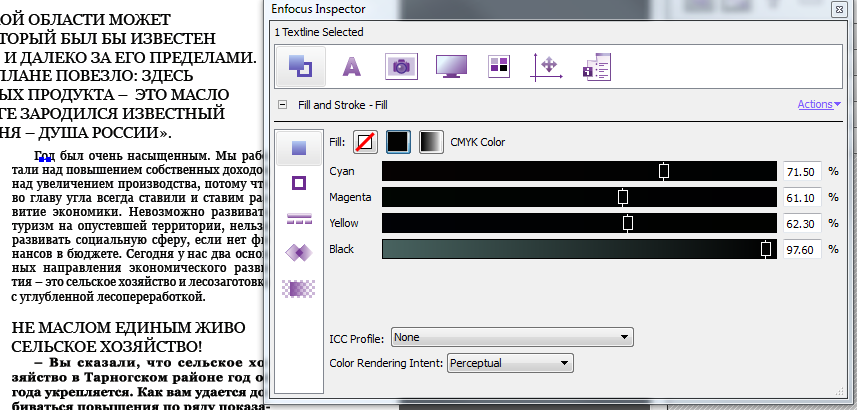Click the Enfocus Inspector title bar
The height and width of the screenshot is (410, 857).
tap(556, 9)
